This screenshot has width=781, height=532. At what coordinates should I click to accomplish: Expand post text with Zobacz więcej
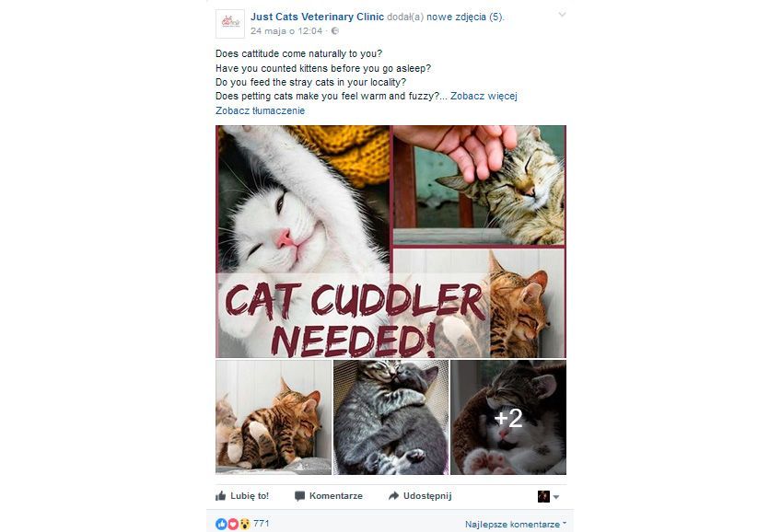pos(484,96)
